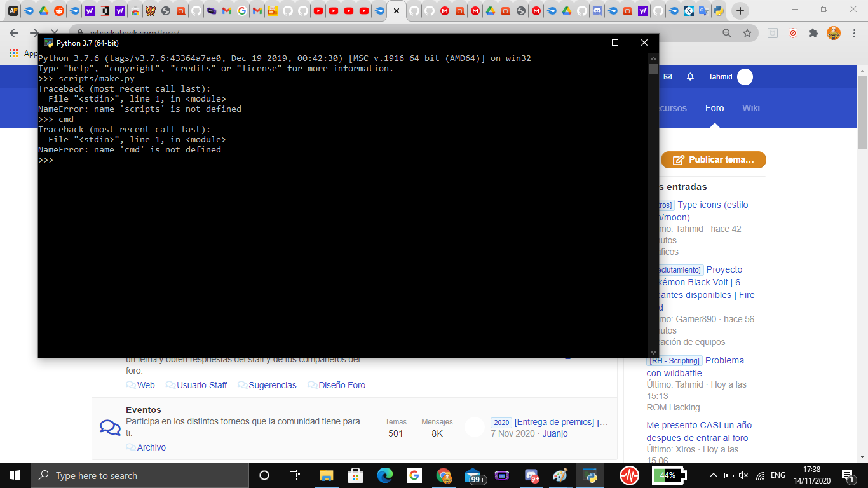Image resolution: width=868 pixels, height=488 pixels.
Task: Open the notification bell icon
Action: coord(690,76)
